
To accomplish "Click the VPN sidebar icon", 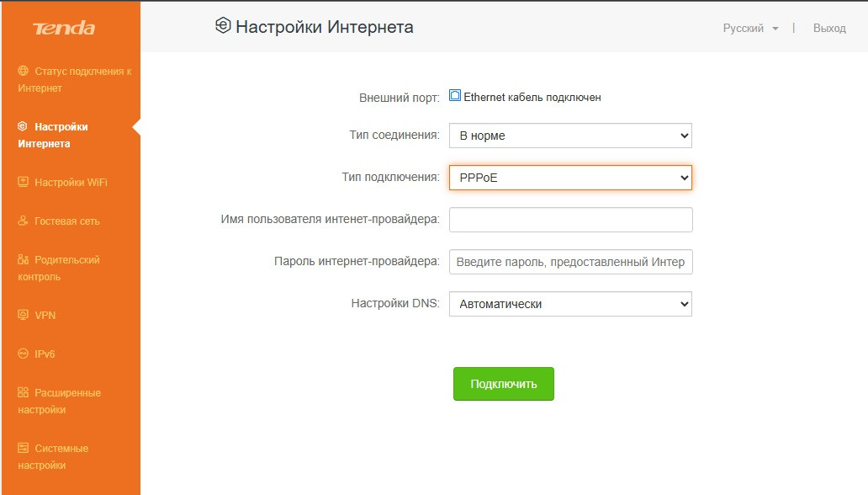I will 23,316.
